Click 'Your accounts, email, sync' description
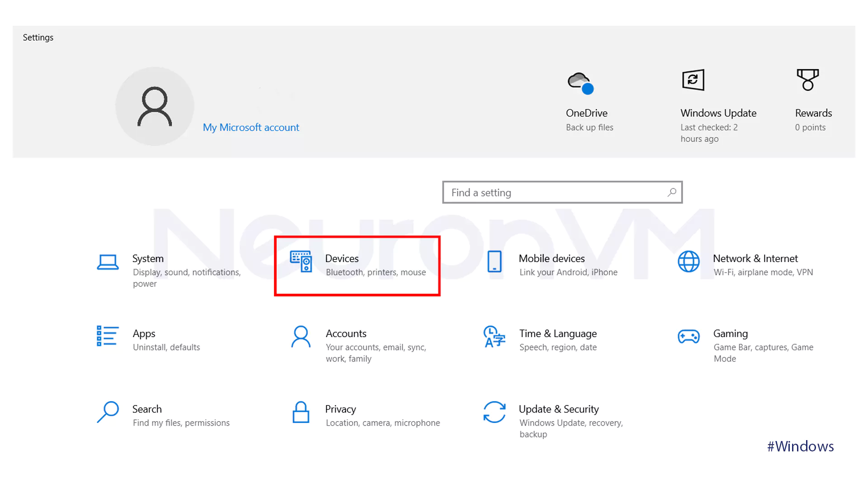The width and height of the screenshot is (868, 488). coord(376,353)
